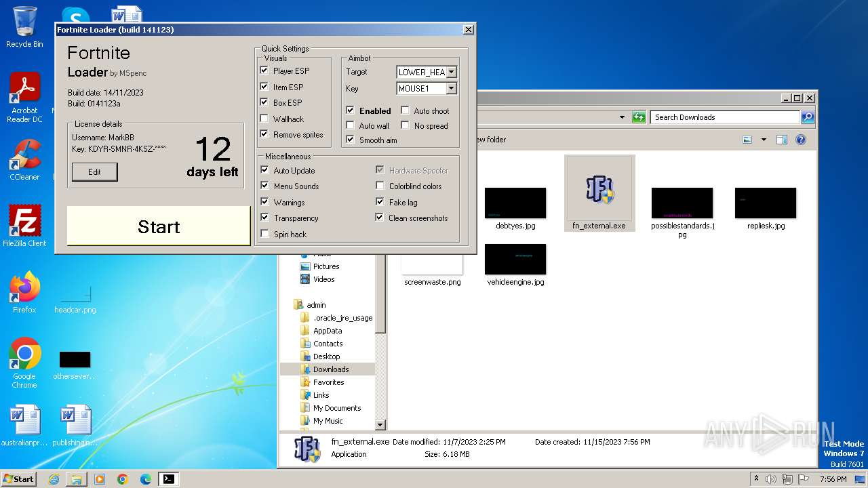Open Chrome from the taskbar
868x488 pixels.
click(123, 479)
